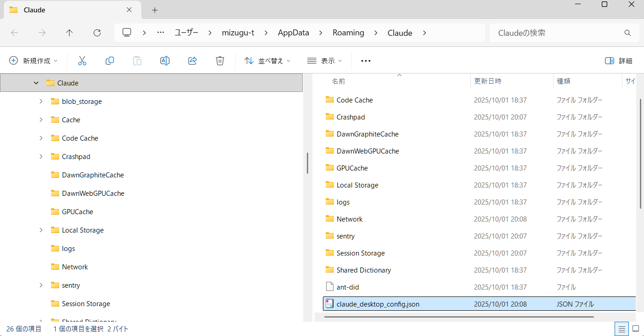Click the Copy icon in toolbar
Screen dimensions: 644x336
click(110, 61)
